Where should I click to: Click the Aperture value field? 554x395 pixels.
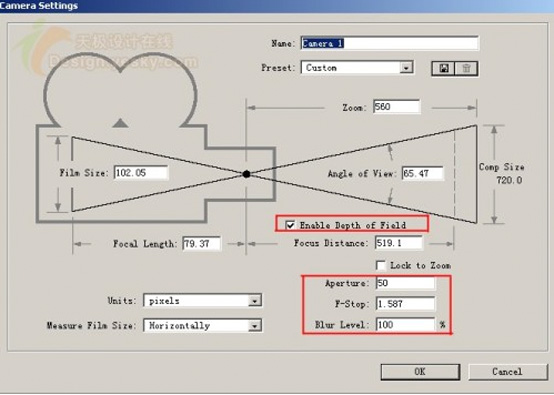pyautogui.click(x=405, y=283)
